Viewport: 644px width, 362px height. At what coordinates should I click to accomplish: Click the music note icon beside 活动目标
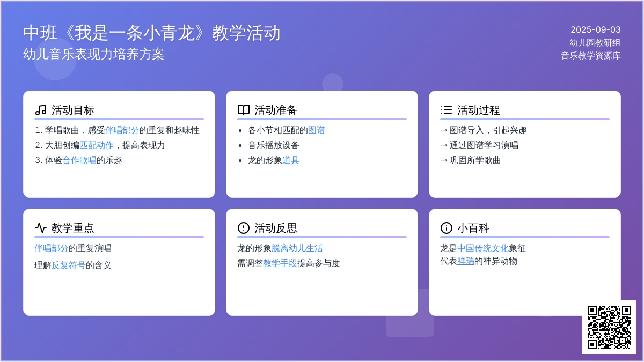point(41,110)
